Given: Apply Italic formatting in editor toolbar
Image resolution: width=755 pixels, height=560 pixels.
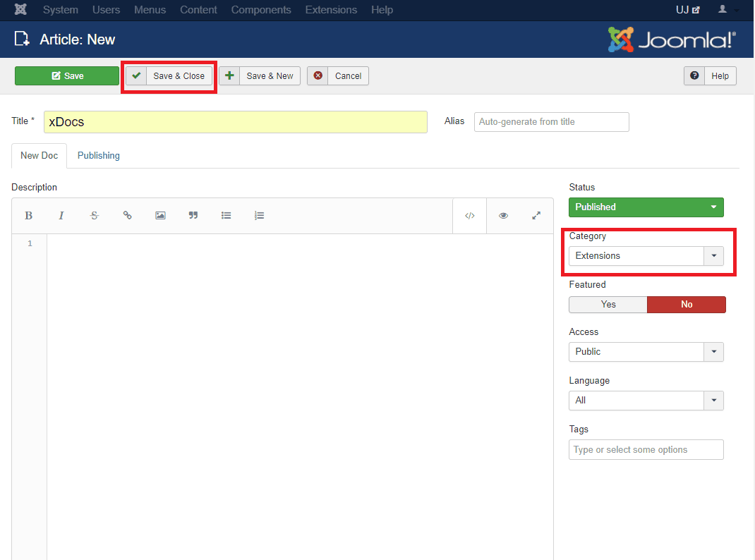Looking at the screenshot, I should [61, 216].
